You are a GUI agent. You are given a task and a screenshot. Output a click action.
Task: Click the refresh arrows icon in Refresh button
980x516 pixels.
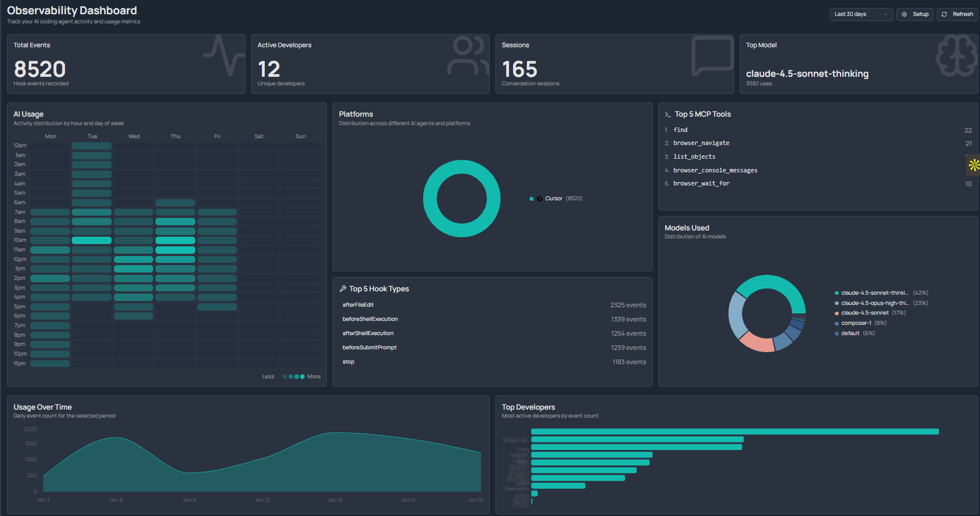pyautogui.click(x=945, y=14)
